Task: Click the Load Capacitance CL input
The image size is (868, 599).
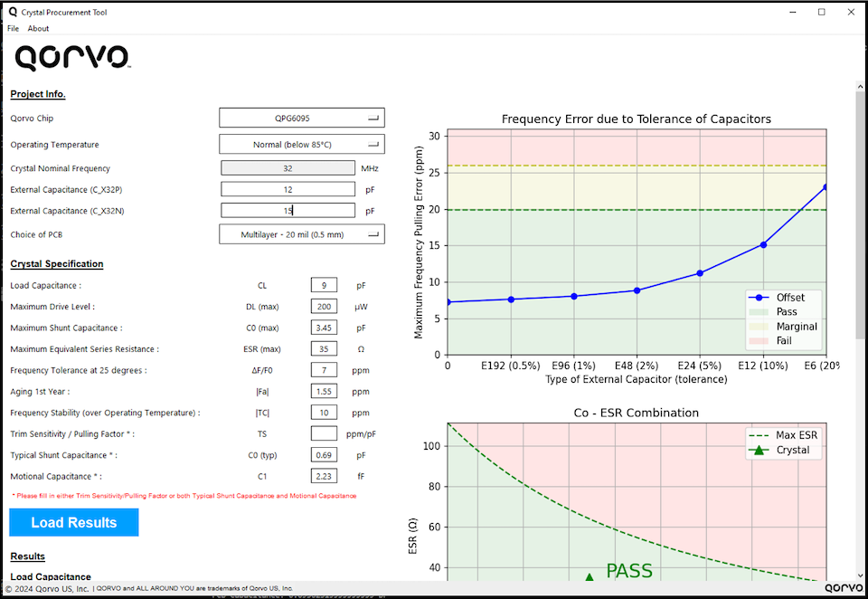Action: coord(324,285)
